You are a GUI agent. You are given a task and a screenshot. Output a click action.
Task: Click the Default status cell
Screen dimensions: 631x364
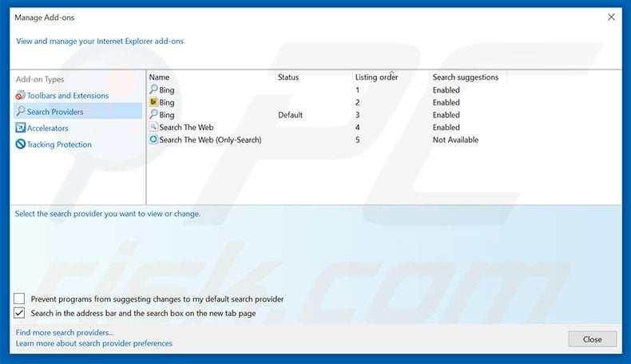290,115
